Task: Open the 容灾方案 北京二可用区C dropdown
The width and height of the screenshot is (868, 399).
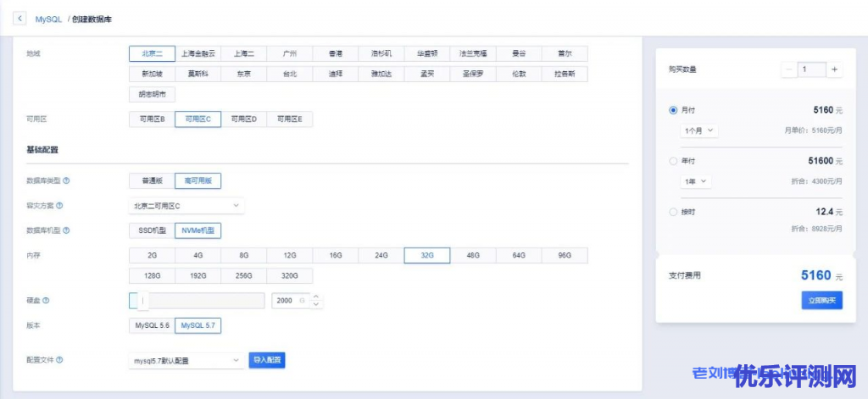Action: pos(186,205)
